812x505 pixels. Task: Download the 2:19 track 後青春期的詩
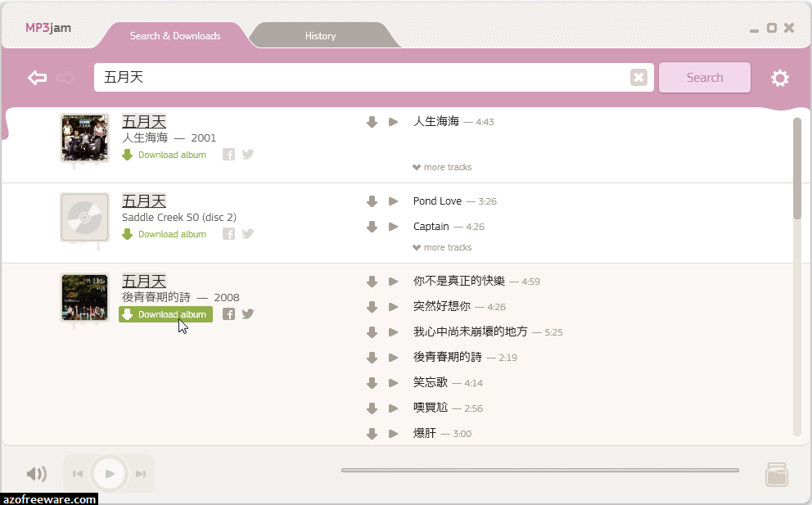click(372, 358)
